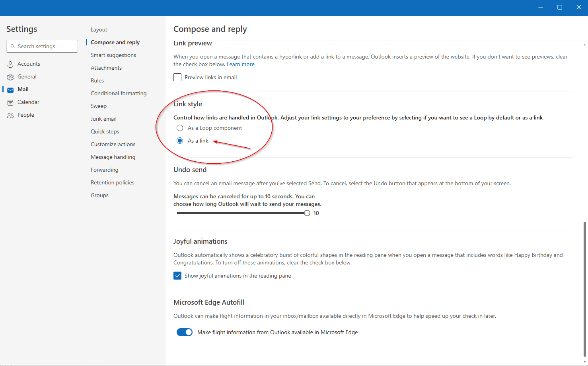Image resolution: width=588 pixels, height=366 pixels.
Task: Open Accounts settings category
Action: 29,64
